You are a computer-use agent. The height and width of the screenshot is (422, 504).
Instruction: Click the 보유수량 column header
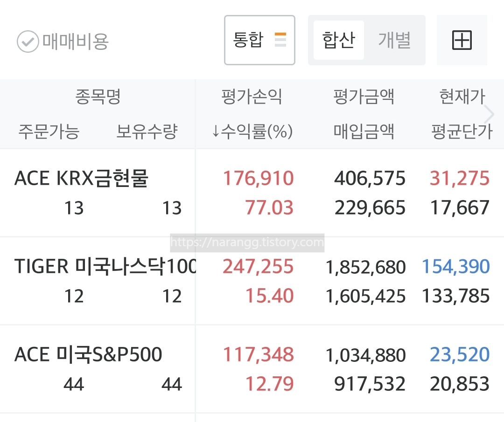[x=147, y=131]
